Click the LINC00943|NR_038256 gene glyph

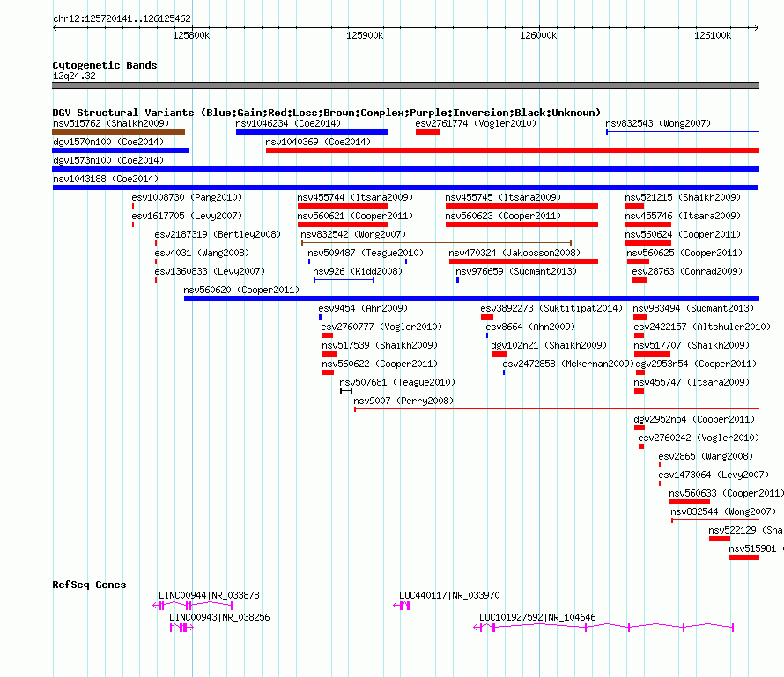pyautogui.click(x=181, y=628)
